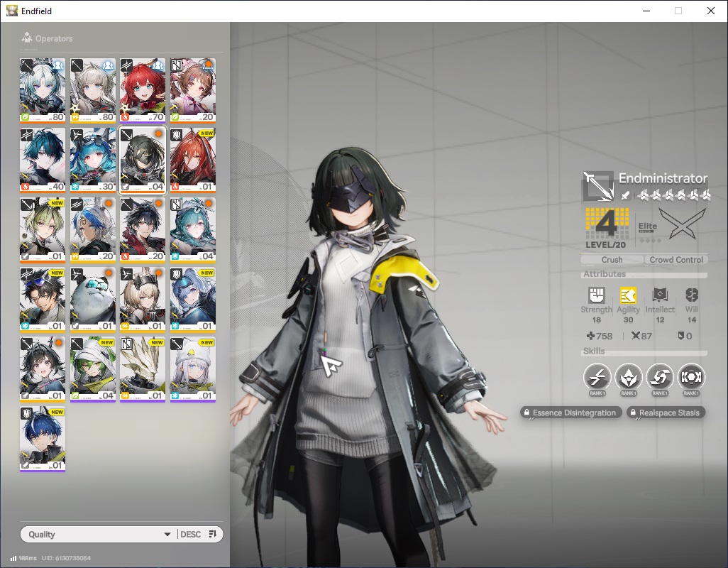The height and width of the screenshot is (568, 728).
Task: Select the gray-haired blue-eyed operator card at level 80
Action: pos(92,90)
